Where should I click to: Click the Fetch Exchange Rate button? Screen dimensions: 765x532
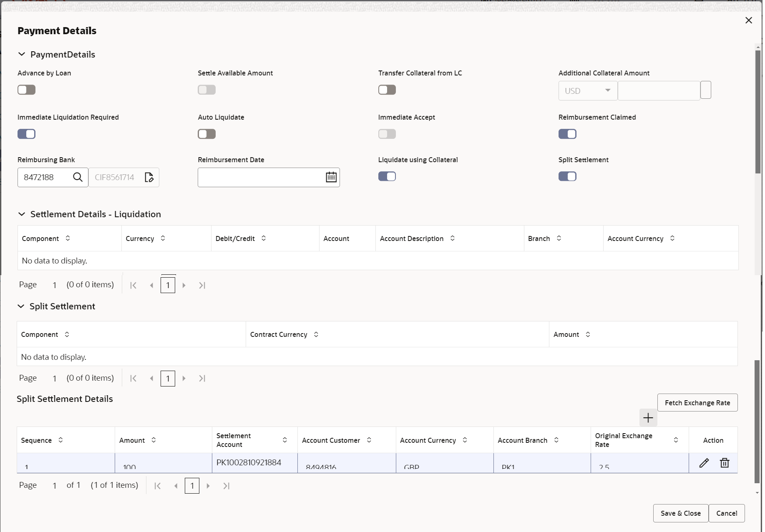pyautogui.click(x=697, y=403)
